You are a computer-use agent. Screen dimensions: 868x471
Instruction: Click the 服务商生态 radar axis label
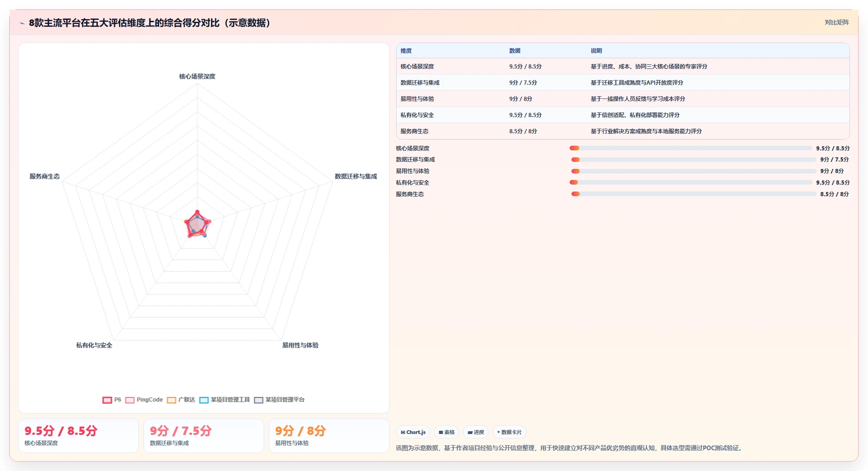point(44,176)
